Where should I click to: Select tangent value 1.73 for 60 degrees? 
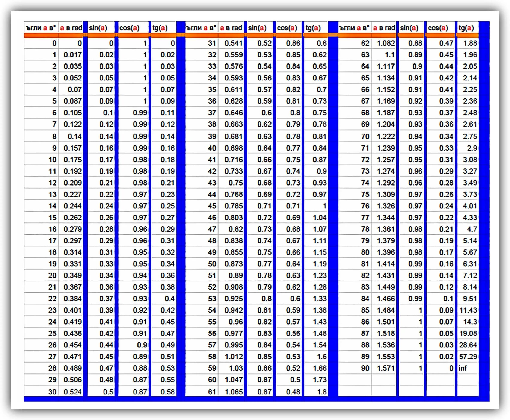tap(320, 380)
